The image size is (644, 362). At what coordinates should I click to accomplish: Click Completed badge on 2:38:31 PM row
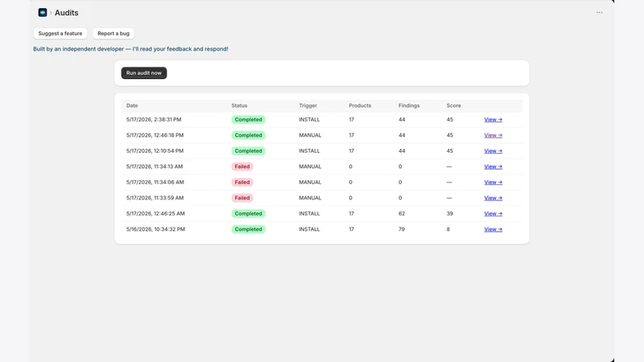tap(248, 120)
